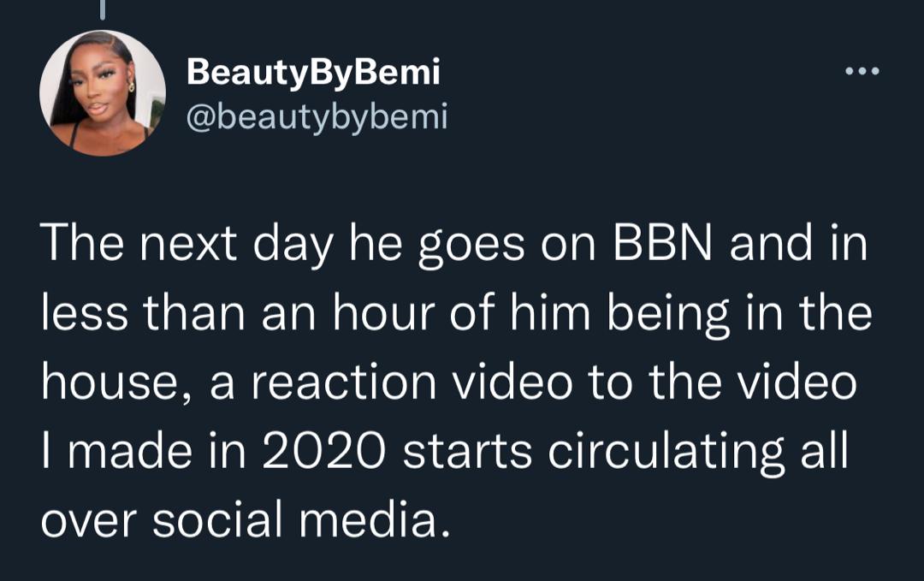Click the thread connector line above the avatar
Viewport: 924px width, 581px height.
[x=102, y=9]
